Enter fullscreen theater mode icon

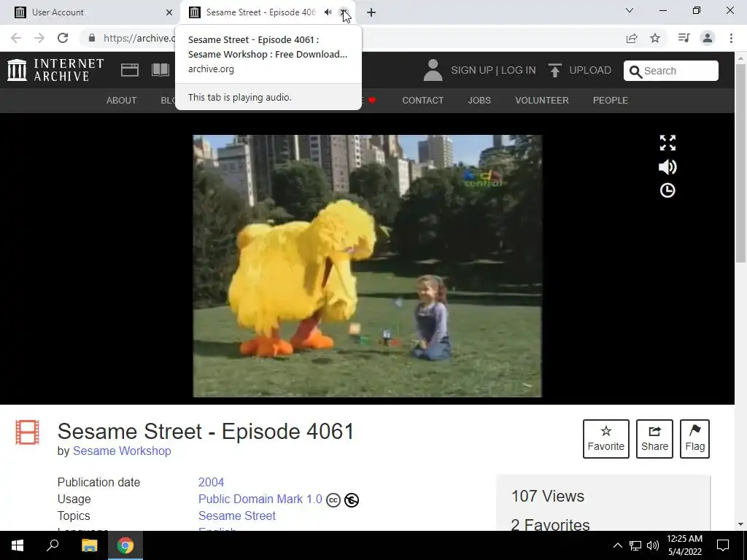click(667, 143)
